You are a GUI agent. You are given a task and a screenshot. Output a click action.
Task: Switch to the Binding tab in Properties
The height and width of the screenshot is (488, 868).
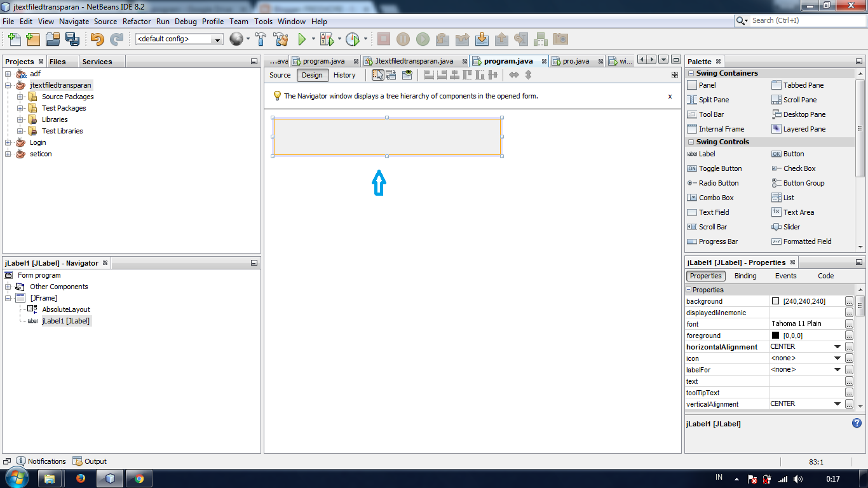(745, 276)
